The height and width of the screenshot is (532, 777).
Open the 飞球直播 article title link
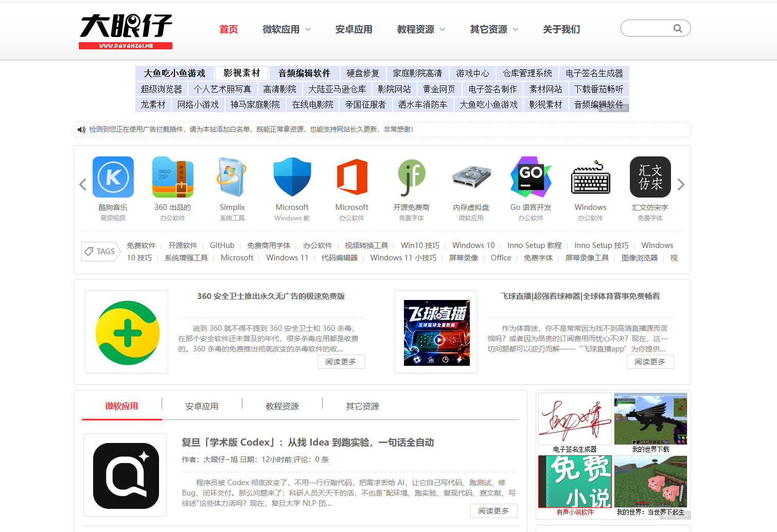(x=580, y=296)
